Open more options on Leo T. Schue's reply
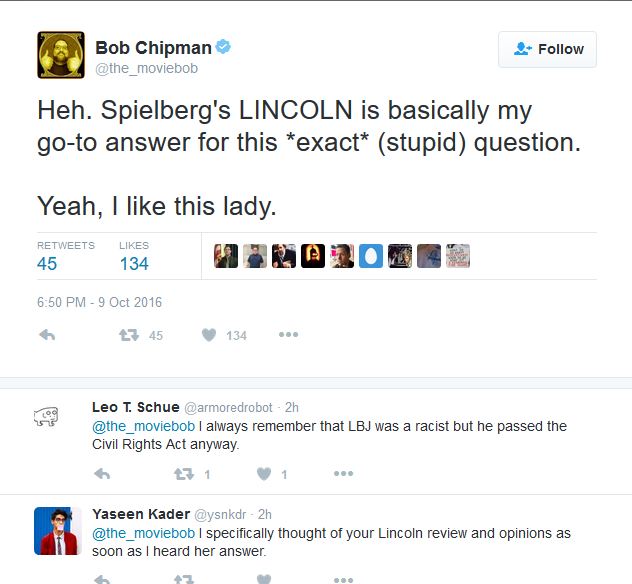The image size is (632, 584). (344, 473)
